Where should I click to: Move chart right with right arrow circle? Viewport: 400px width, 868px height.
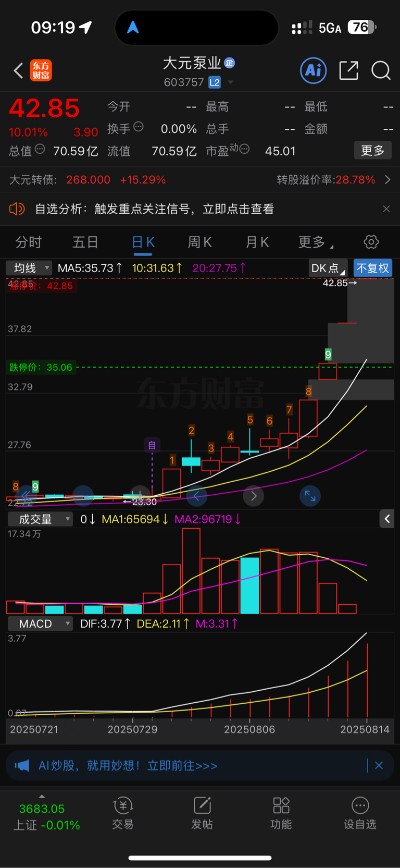(x=254, y=496)
